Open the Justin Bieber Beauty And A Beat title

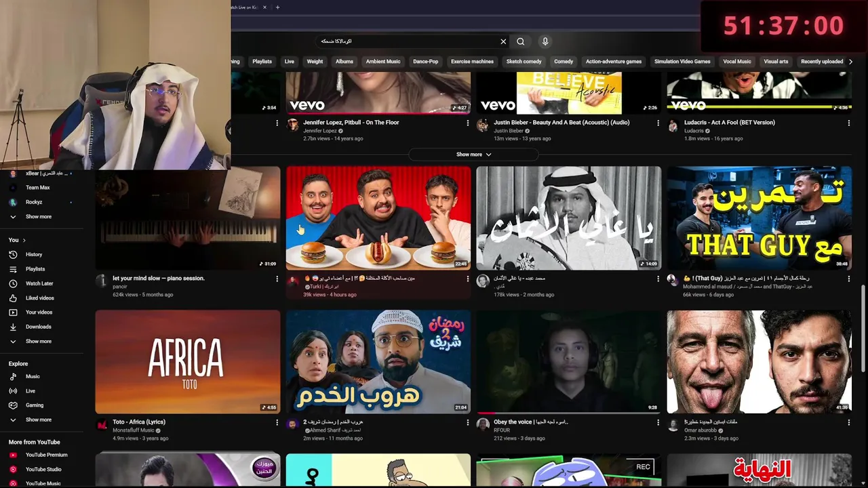coord(561,123)
